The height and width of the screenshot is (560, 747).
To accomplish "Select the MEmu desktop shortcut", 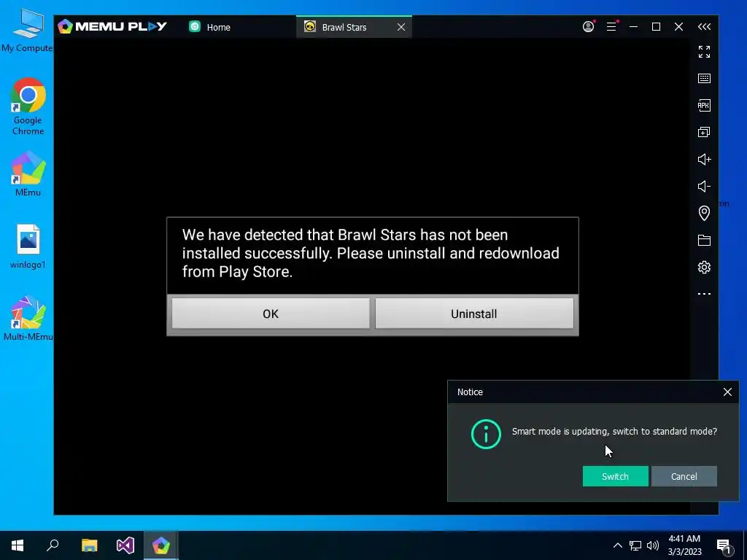I will pos(28,174).
